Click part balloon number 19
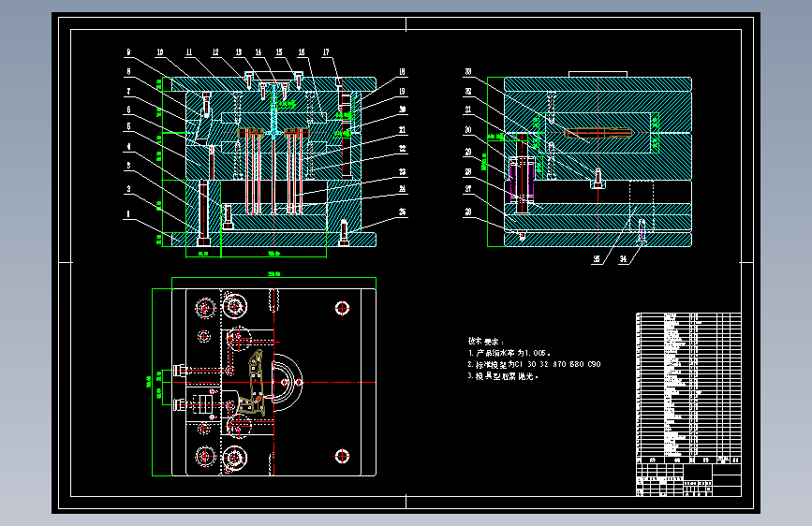The height and width of the screenshot is (526, 812). (403, 92)
